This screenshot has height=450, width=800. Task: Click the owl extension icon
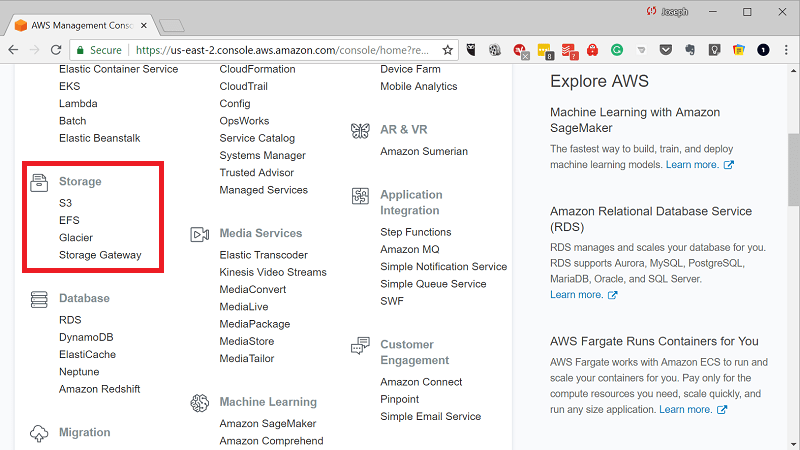coord(471,50)
